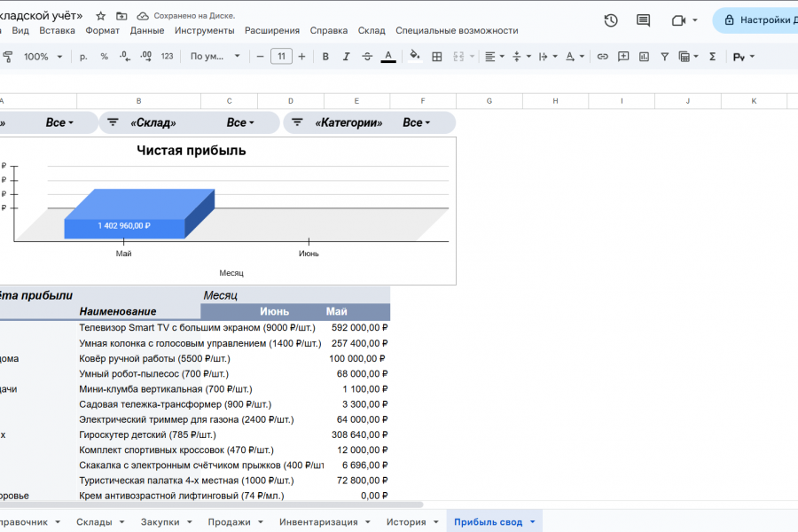
Task: Open Специальные возможности menu
Action: click(x=457, y=30)
